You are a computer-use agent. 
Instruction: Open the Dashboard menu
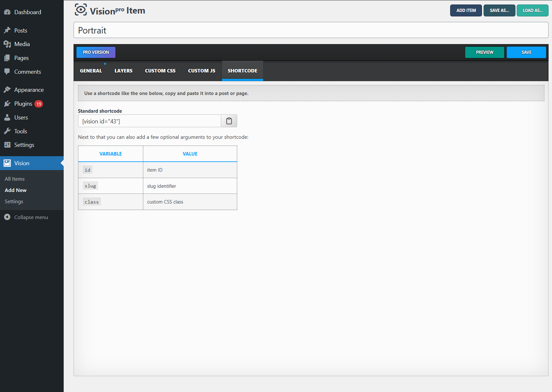point(32,12)
